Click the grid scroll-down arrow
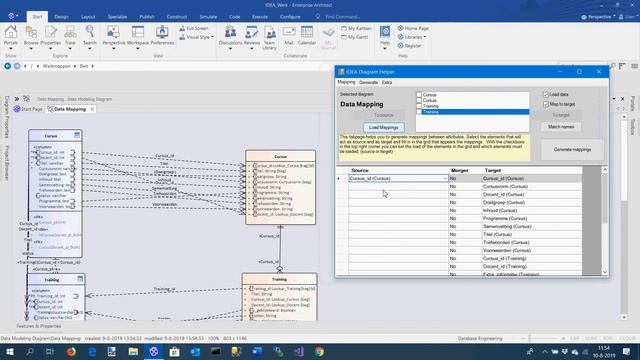Viewport: 640px width, 360px height. [x=605, y=272]
